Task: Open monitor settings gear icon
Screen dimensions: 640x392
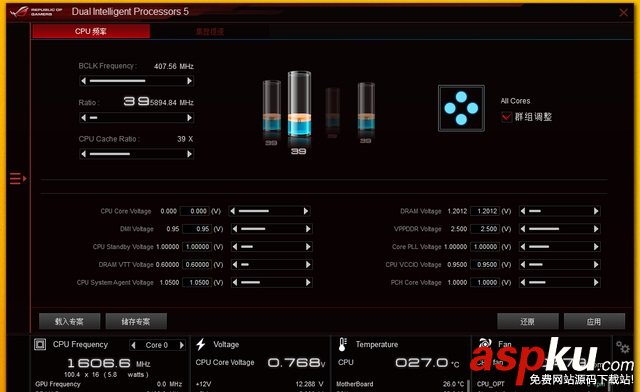Action: (x=623, y=347)
